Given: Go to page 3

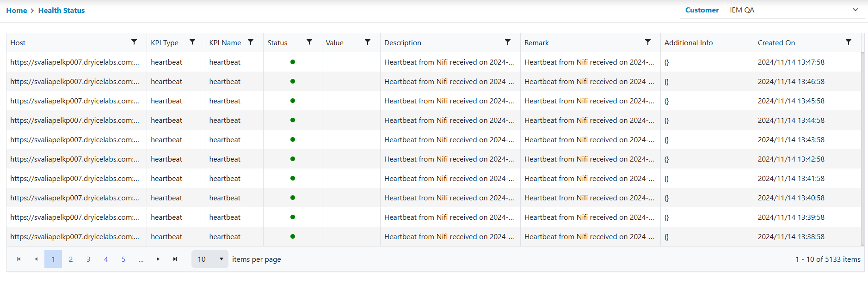Looking at the screenshot, I should (x=88, y=259).
